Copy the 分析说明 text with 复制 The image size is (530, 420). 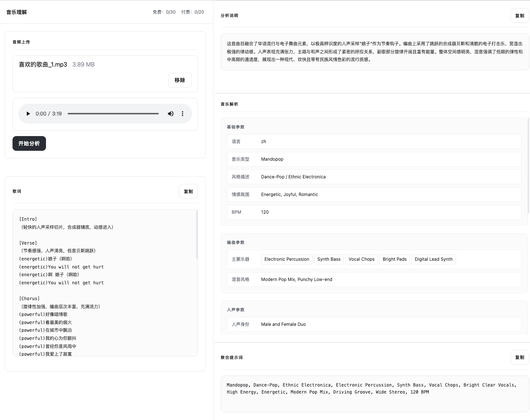pyautogui.click(x=519, y=15)
